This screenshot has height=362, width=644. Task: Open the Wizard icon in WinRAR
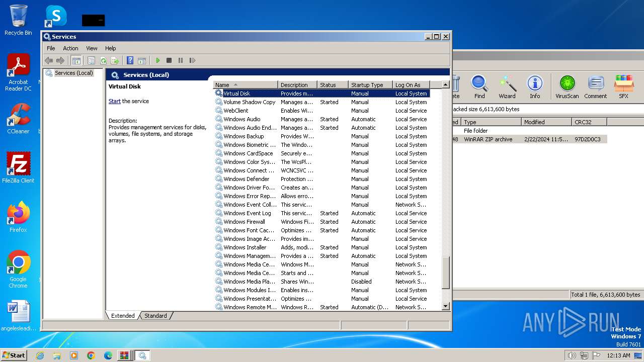[507, 86]
